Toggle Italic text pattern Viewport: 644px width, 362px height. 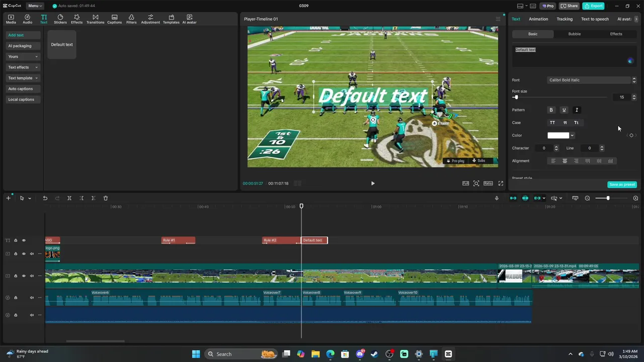pos(577,110)
